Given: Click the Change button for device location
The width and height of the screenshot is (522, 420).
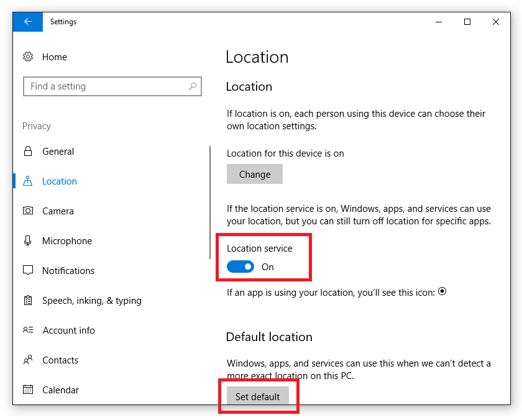Looking at the screenshot, I should [x=255, y=174].
